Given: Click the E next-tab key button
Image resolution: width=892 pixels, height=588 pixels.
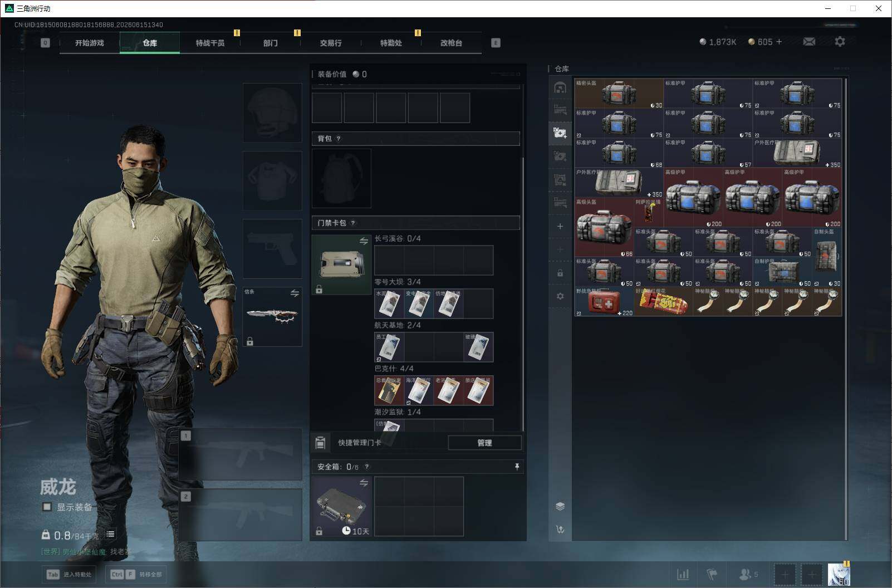Looking at the screenshot, I should (496, 43).
